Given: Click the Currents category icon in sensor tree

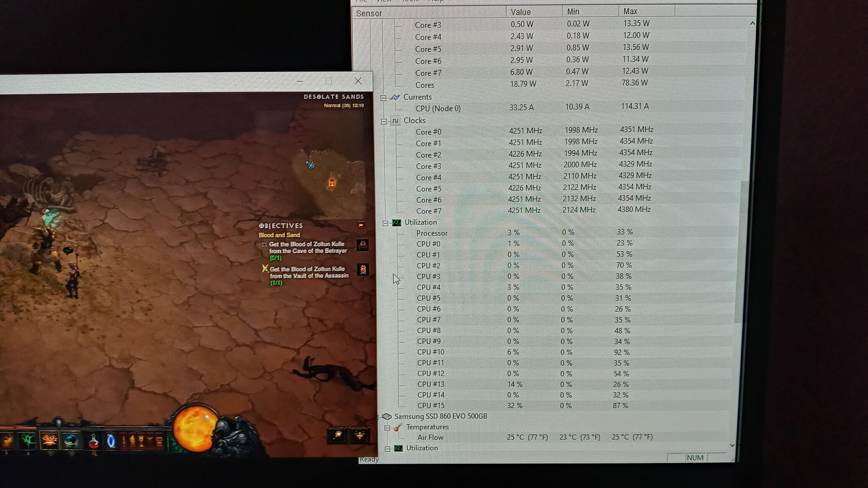Looking at the screenshot, I should point(395,97).
